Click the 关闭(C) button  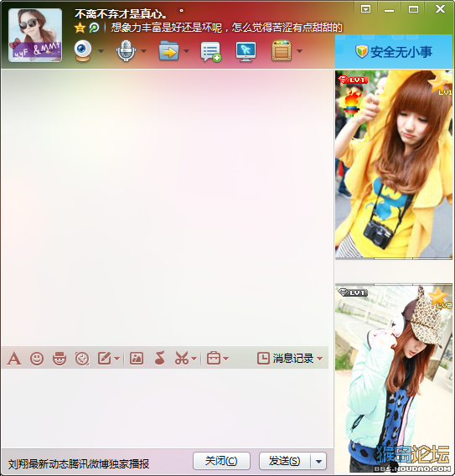click(221, 461)
